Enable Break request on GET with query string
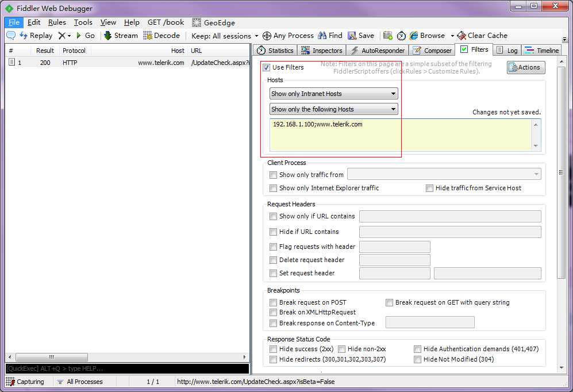The image size is (573, 392). click(389, 302)
